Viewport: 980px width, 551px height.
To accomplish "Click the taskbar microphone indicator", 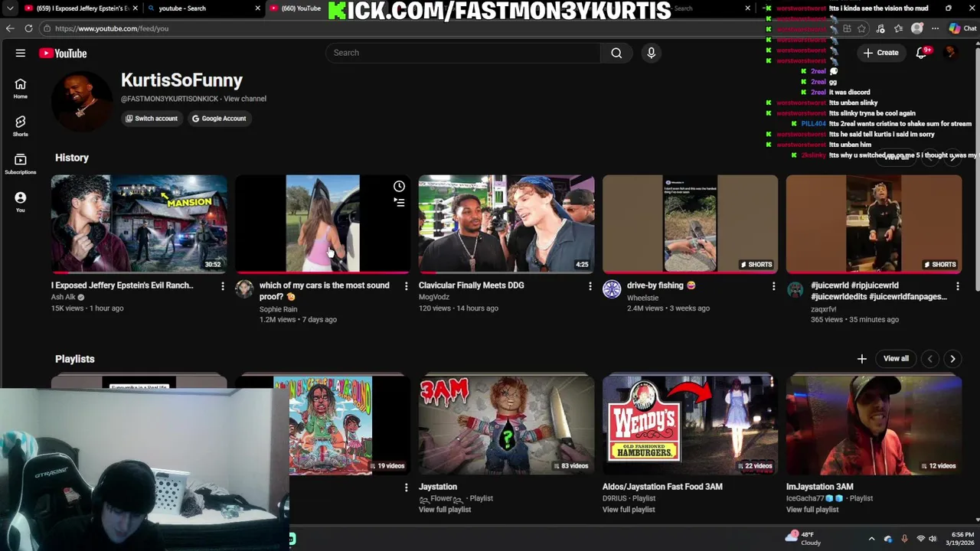I will click(904, 539).
